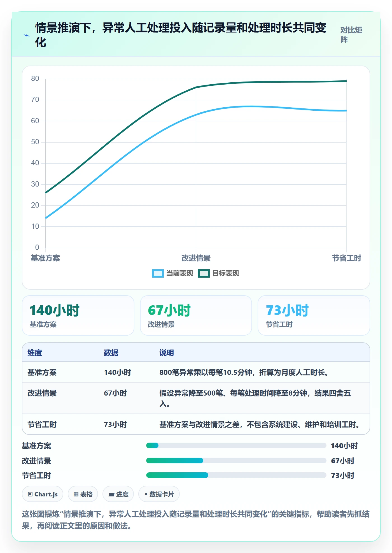
Task: Click the bar icon in 进度 chip
Action: click(x=111, y=495)
